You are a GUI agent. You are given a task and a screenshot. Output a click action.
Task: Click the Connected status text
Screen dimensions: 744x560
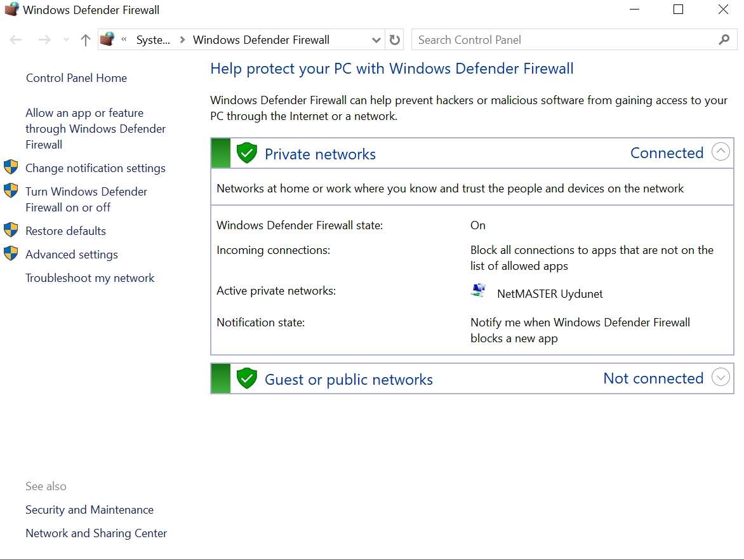click(x=667, y=153)
